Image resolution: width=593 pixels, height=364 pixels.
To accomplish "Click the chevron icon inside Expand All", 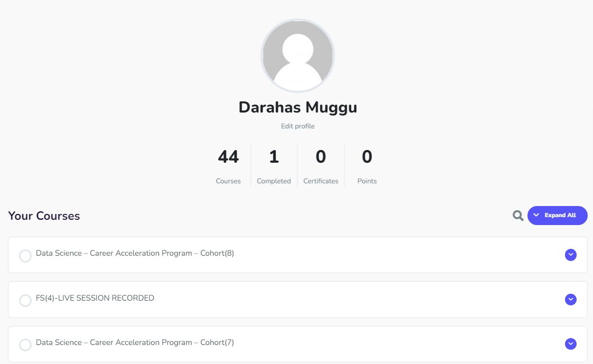I will [536, 216].
